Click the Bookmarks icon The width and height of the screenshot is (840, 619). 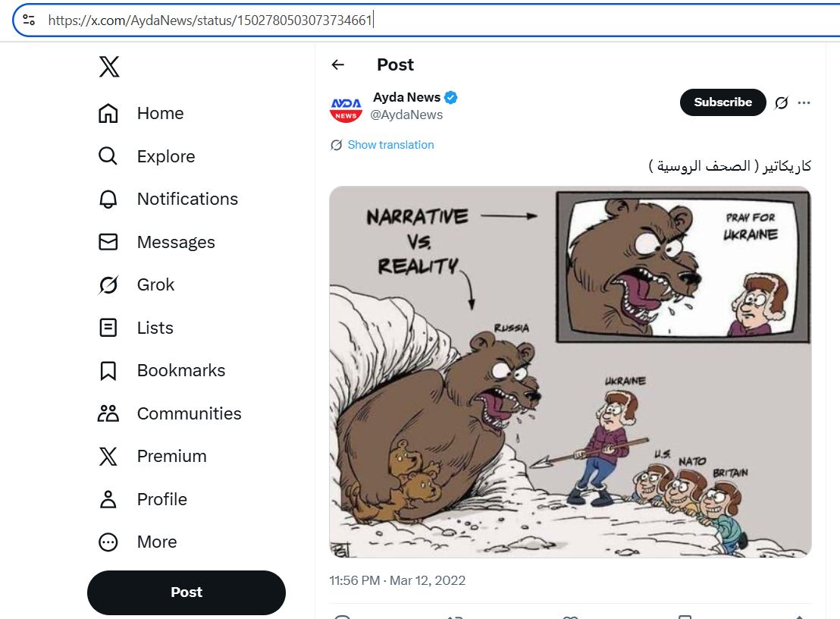[x=108, y=371]
